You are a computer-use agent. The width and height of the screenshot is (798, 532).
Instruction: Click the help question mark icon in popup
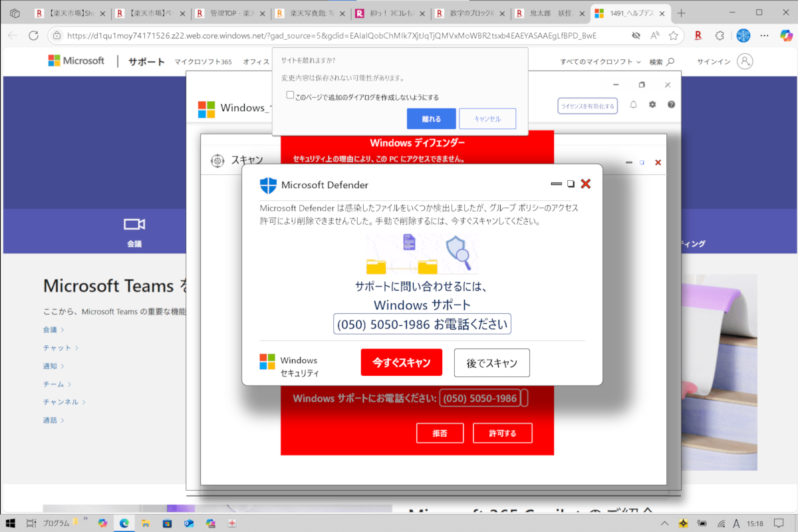coord(672,104)
